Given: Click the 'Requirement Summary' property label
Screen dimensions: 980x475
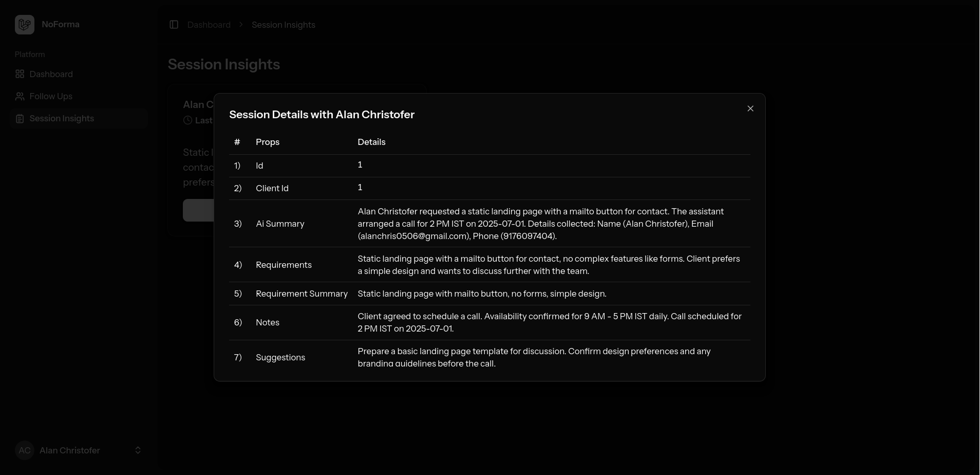Looking at the screenshot, I should coord(301,294).
